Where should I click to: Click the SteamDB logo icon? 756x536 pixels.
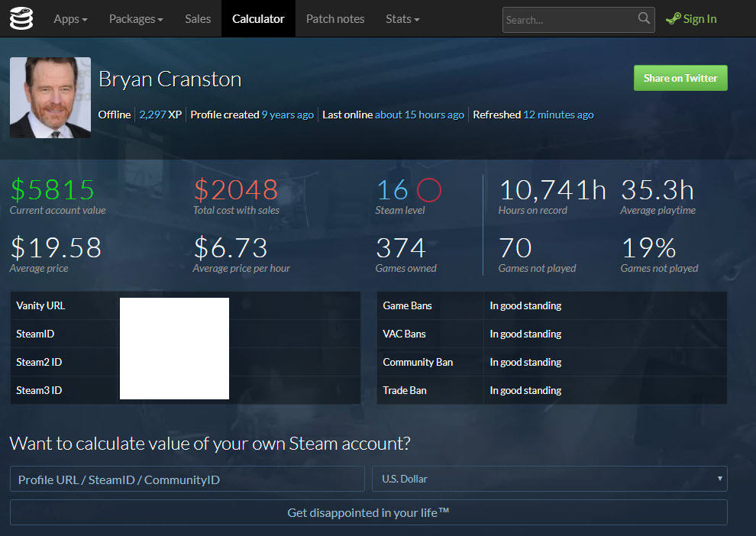tap(21, 18)
